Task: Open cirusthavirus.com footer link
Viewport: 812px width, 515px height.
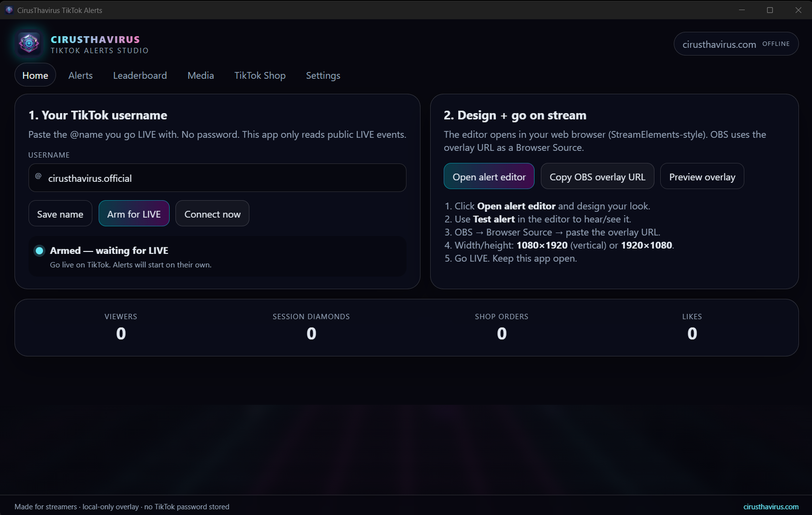Action: 771,507
